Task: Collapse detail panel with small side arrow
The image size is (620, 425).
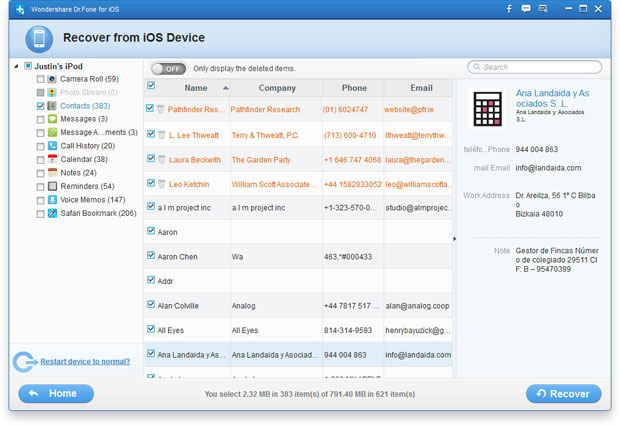Action: pyautogui.click(x=455, y=238)
